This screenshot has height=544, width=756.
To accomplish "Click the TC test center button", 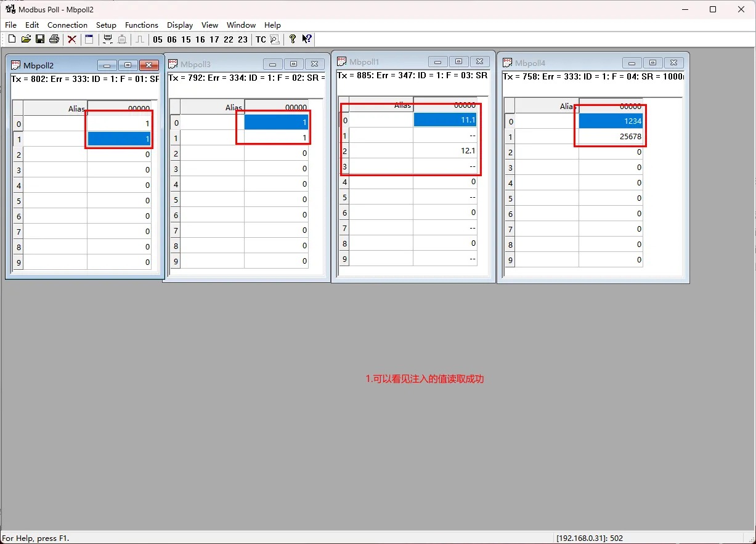I will (x=261, y=39).
